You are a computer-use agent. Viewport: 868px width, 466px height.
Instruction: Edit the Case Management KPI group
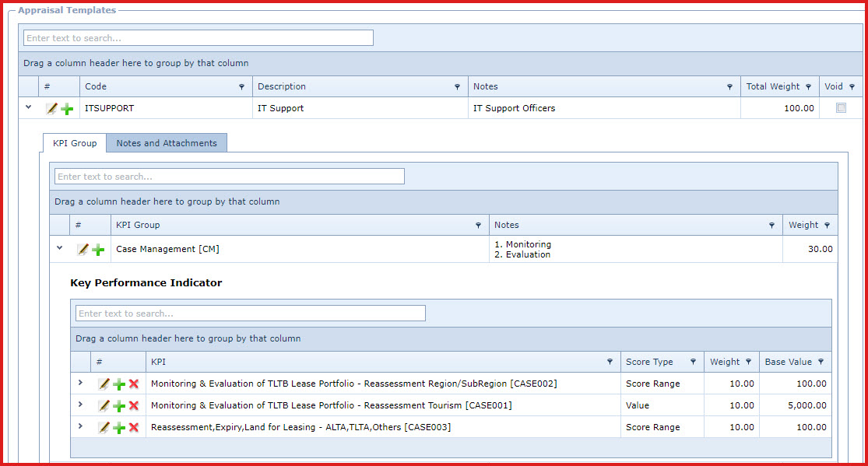tap(83, 250)
